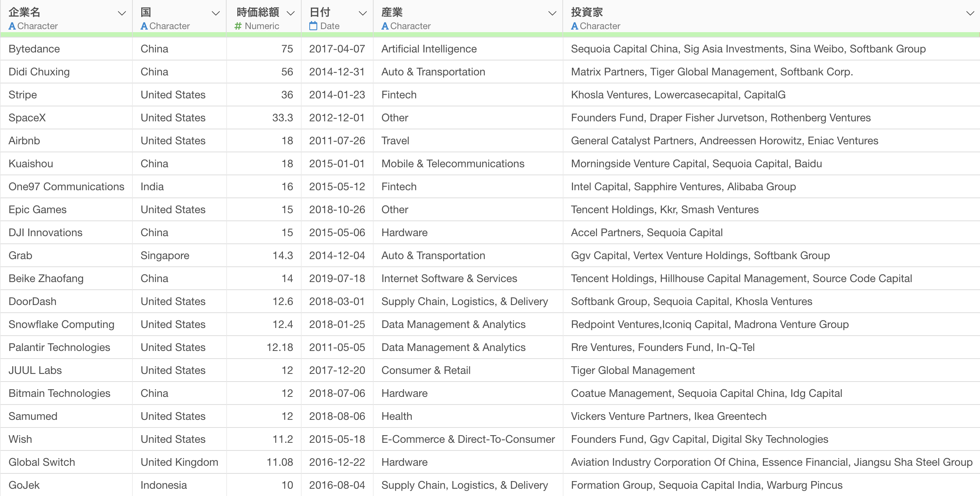Click the Artificial Intelligence industry cell

pos(468,49)
